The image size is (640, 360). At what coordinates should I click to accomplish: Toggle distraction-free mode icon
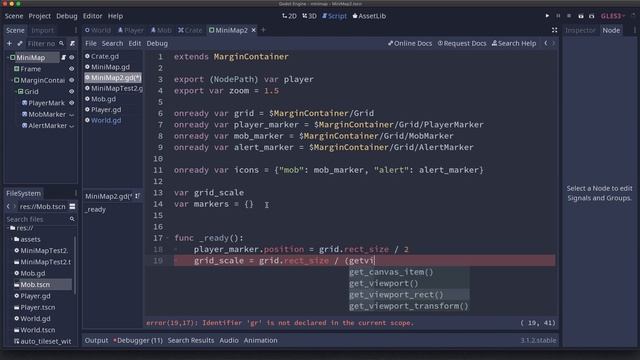pos(554,30)
